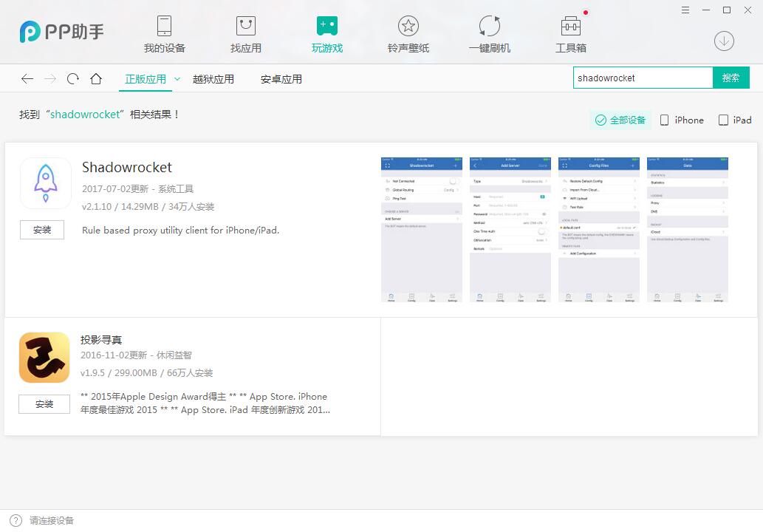
Task: Go forward with the right arrow
Action: tap(50, 79)
